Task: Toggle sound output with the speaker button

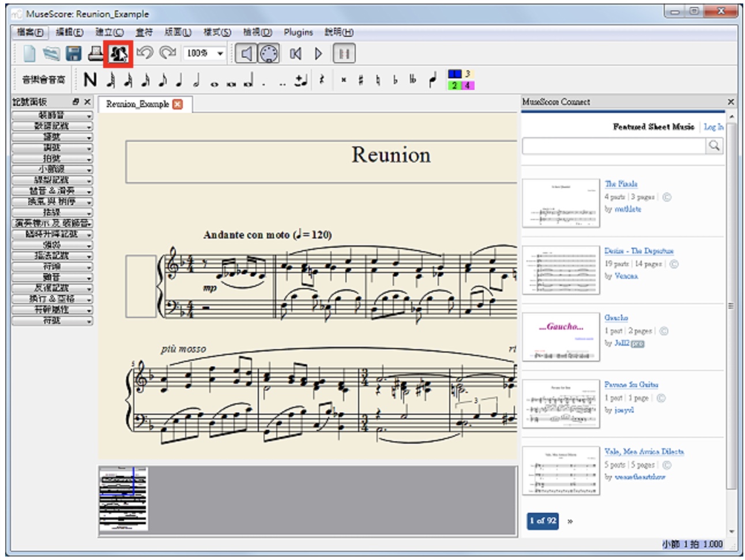Action: click(247, 54)
